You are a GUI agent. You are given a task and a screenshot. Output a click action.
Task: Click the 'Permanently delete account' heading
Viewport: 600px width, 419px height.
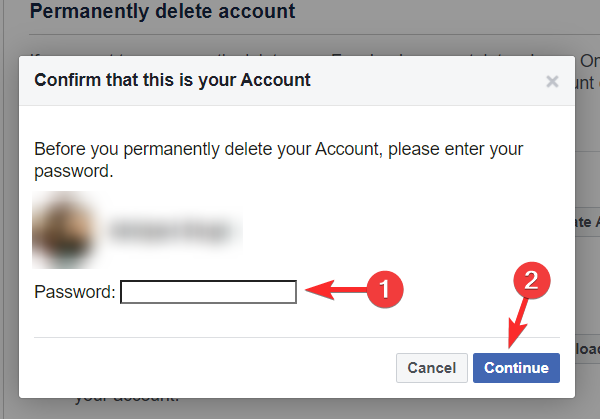pos(162,13)
